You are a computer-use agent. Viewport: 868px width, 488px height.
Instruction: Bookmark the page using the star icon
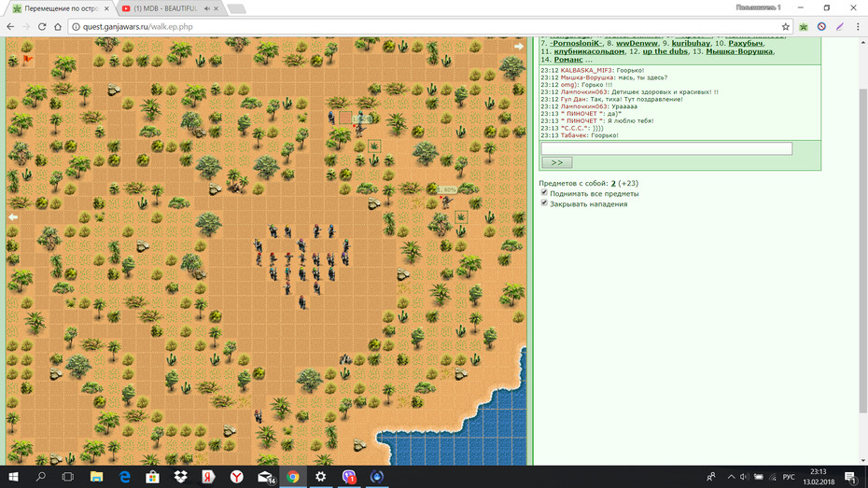click(786, 26)
